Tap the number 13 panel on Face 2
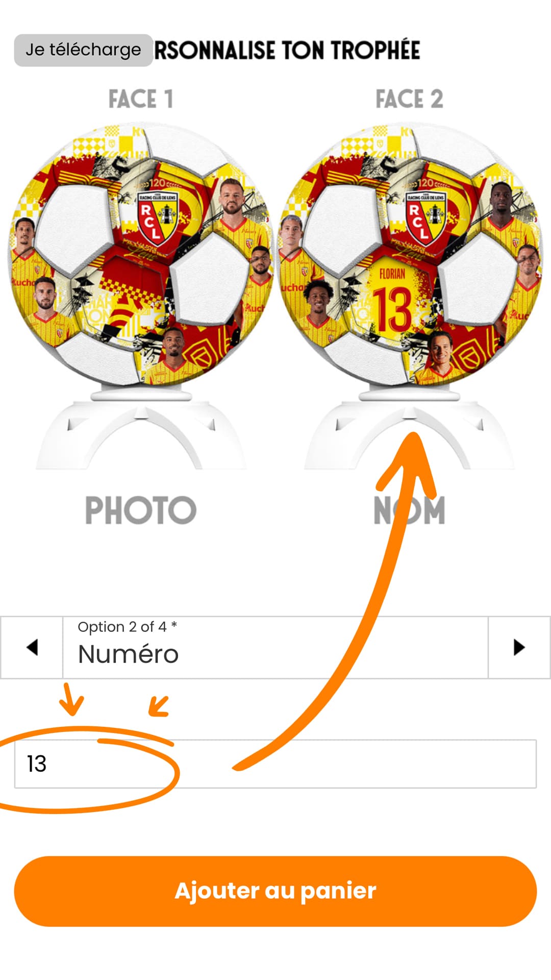 (x=392, y=309)
